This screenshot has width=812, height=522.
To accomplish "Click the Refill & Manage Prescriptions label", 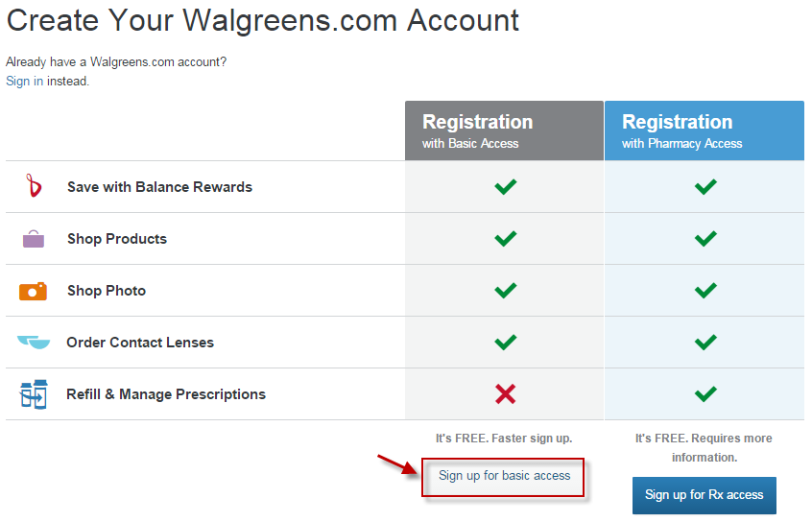I will pos(166,394).
